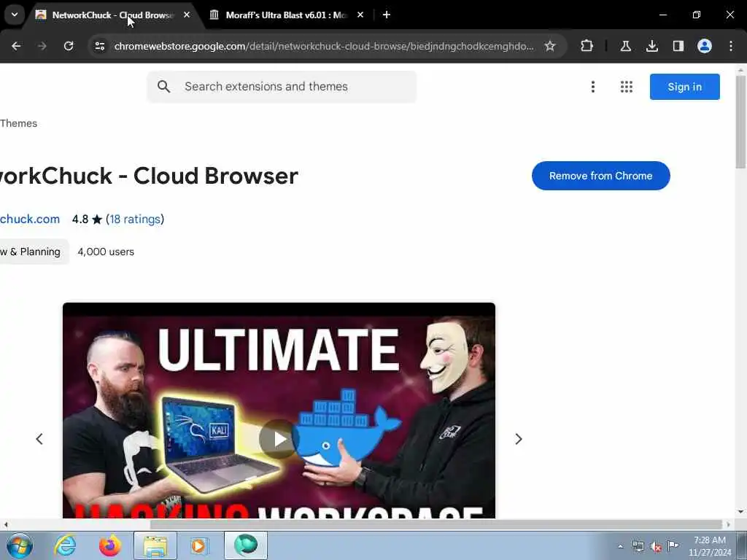Image resolution: width=747 pixels, height=560 pixels.
Task: Open the network tray icon
Action: click(638, 547)
